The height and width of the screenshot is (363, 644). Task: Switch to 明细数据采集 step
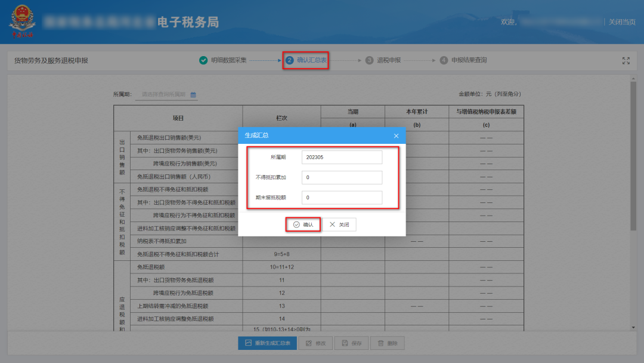click(x=228, y=60)
